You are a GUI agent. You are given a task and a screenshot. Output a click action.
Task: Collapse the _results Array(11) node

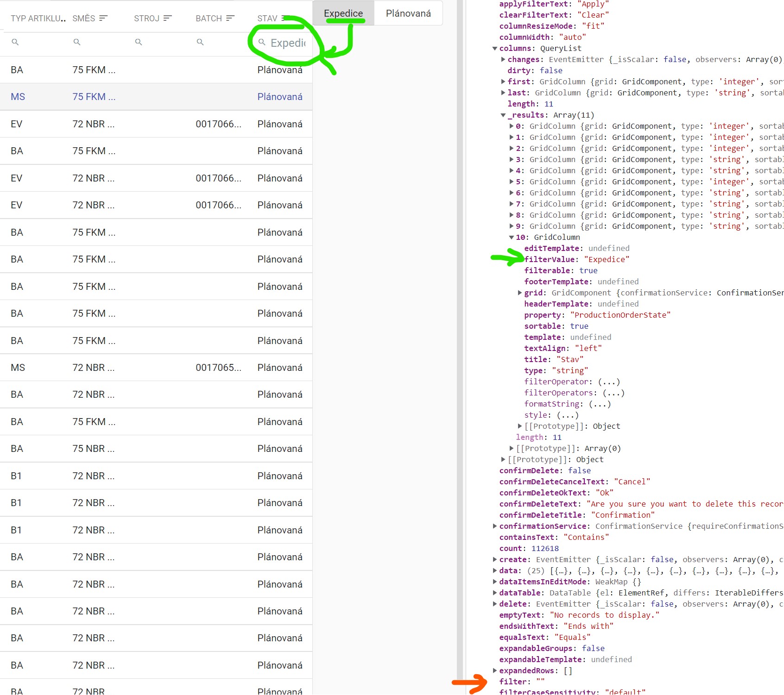pyautogui.click(x=502, y=115)
